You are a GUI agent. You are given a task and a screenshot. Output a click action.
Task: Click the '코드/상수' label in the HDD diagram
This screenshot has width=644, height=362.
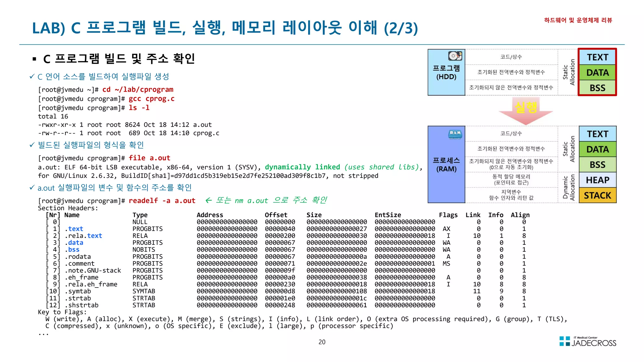[511, 57]
